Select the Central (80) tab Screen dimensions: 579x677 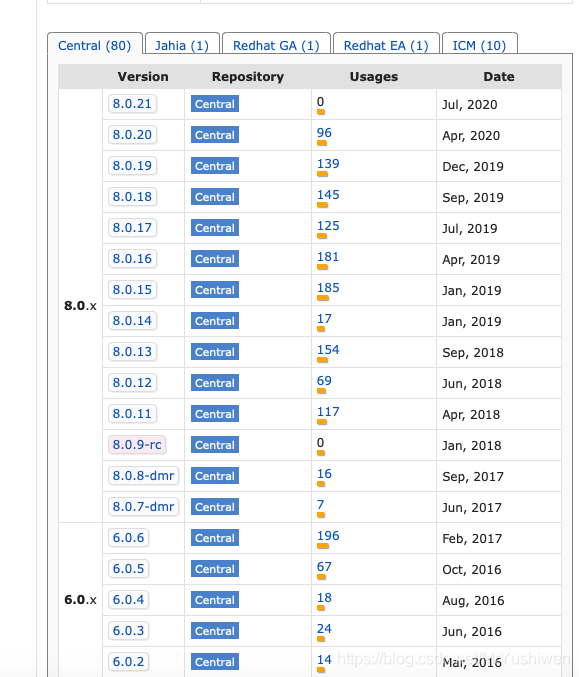click(95, 45)
